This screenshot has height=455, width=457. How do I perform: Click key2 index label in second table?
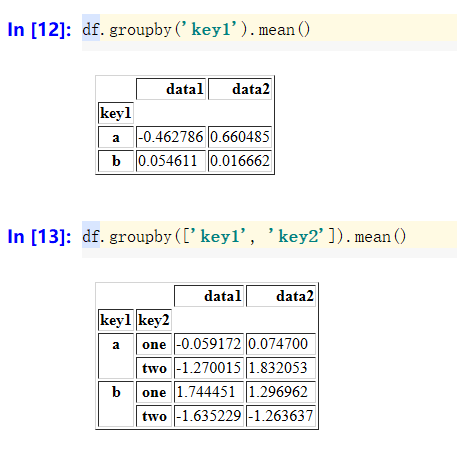coord(154,320)
